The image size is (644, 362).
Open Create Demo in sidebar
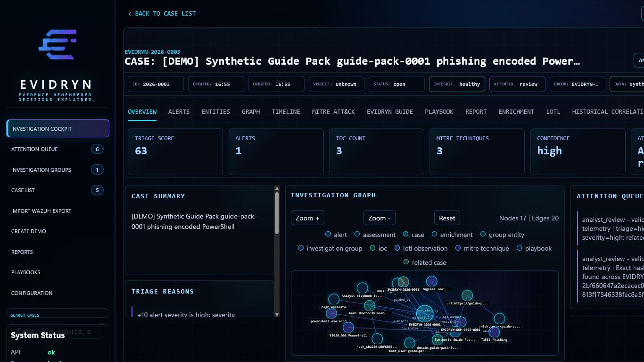click(x=58, y=231)
